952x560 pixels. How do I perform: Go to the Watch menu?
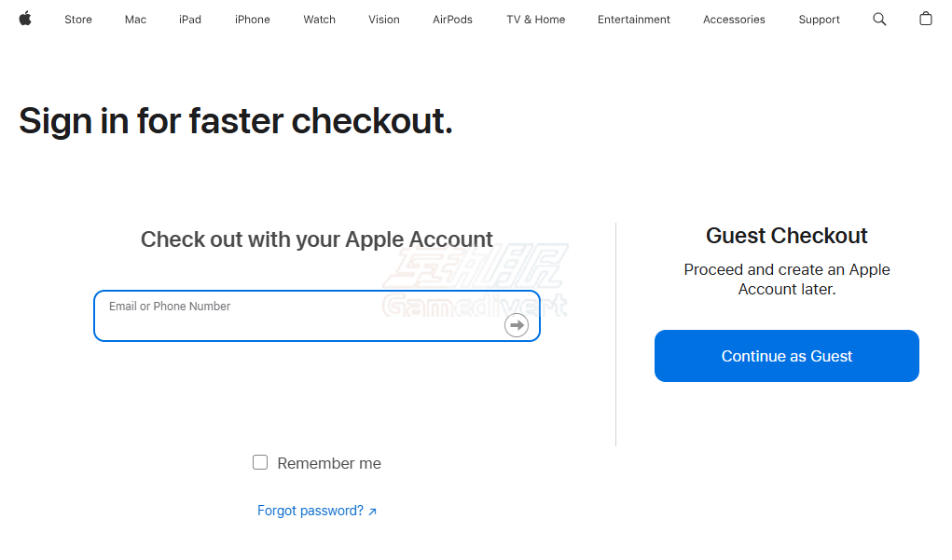coord(320,20)
